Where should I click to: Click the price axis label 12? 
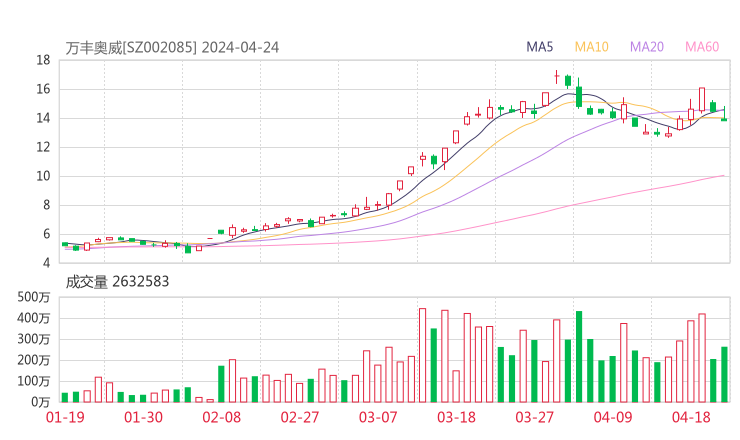43,147
